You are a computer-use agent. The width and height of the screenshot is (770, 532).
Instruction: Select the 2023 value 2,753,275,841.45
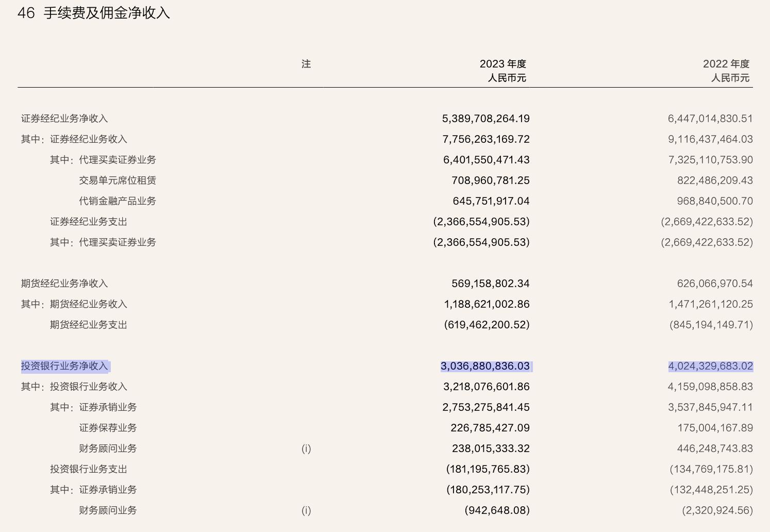[x=486, y=407]
